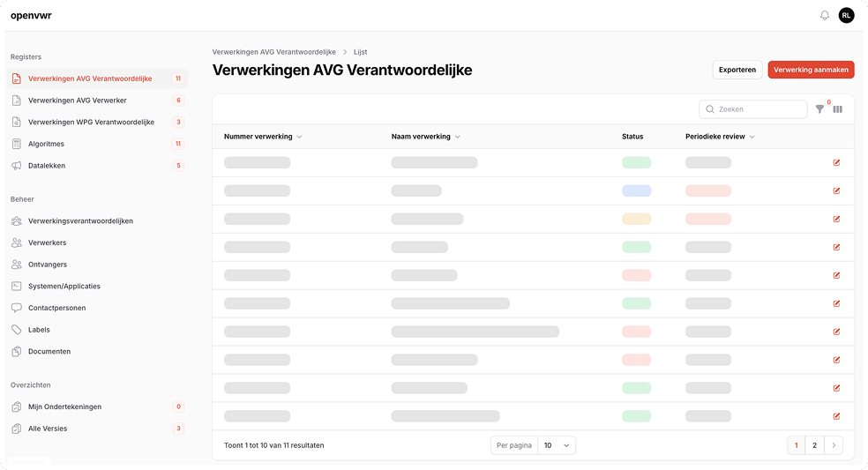Open the RL user avatar menu
The height and width of the screenshot is (470, 868).
846,15
